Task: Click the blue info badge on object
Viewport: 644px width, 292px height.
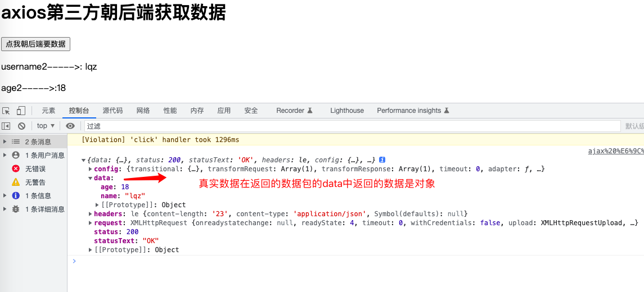Action: point(382,159)
